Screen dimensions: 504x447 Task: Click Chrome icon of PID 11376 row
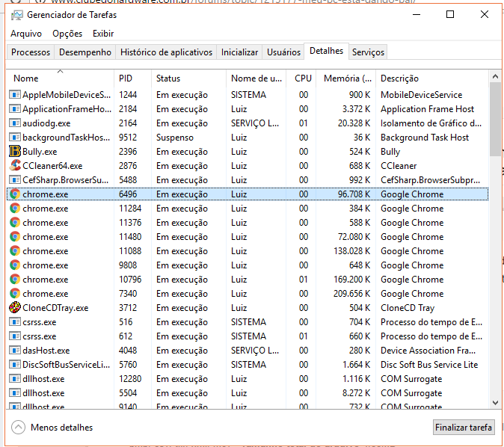pyautogui.click(x=15, y=222)
